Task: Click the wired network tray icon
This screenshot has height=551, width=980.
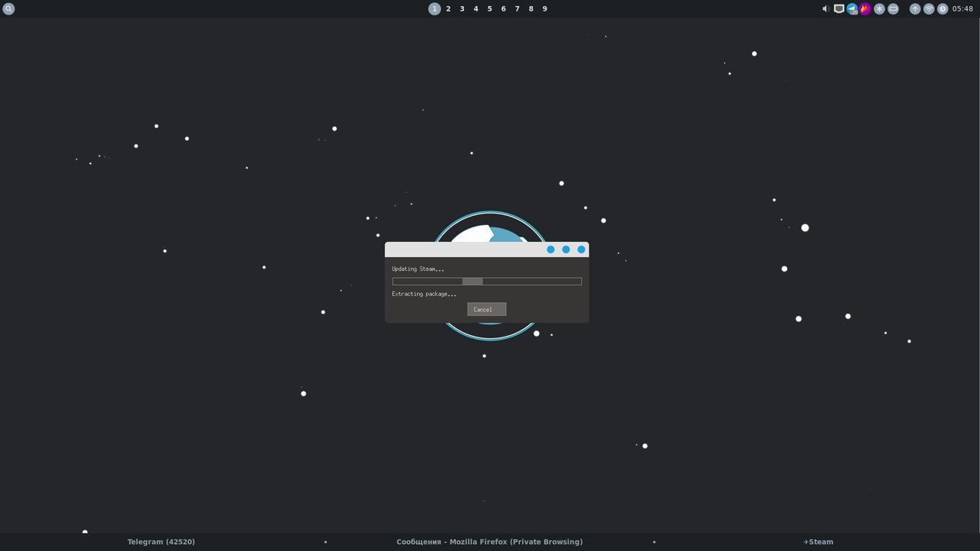Action: pos(839,9)
